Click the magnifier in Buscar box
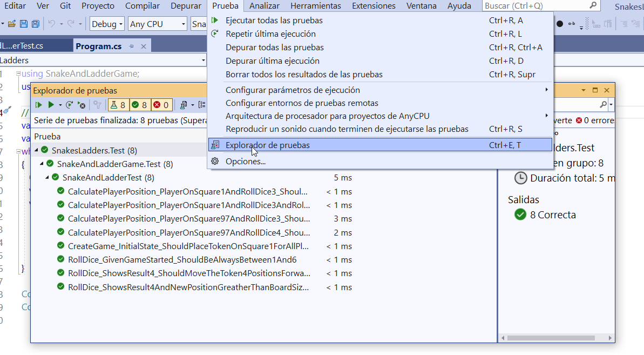 click(593, 5)
